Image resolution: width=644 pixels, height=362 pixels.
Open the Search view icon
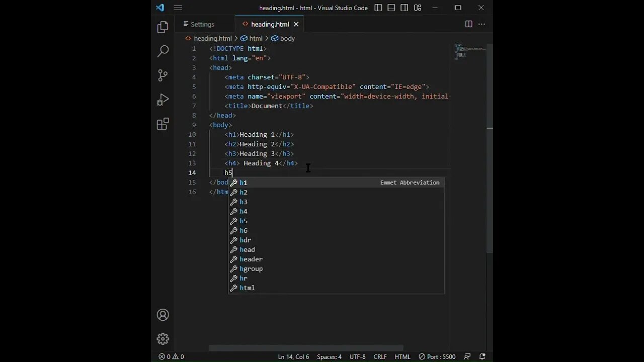coord(163,51)
